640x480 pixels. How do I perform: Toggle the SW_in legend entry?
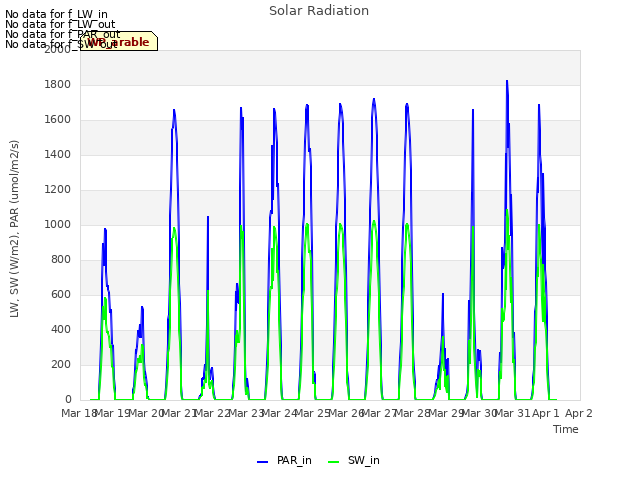[x=353, y=460]
